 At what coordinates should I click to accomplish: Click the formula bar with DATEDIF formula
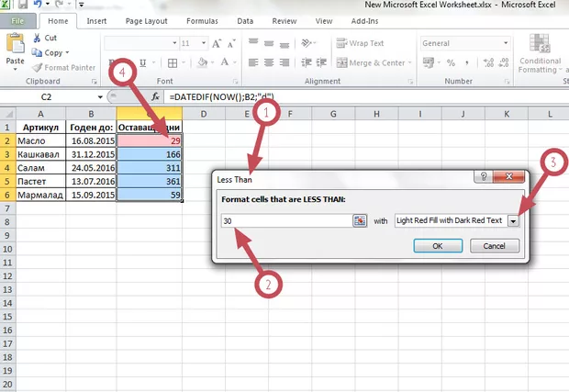tap(366, 97)
